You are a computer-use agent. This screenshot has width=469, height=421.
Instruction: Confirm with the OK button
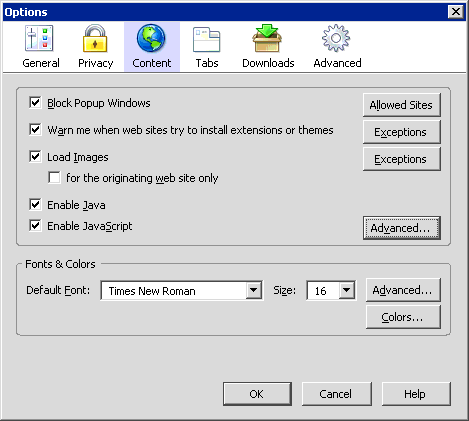257,394
